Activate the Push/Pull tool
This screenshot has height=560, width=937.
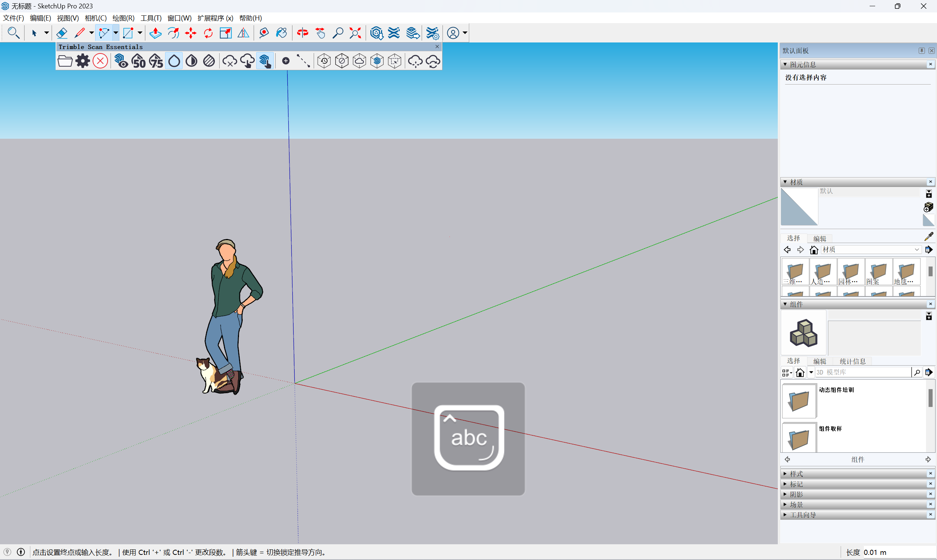155,33
